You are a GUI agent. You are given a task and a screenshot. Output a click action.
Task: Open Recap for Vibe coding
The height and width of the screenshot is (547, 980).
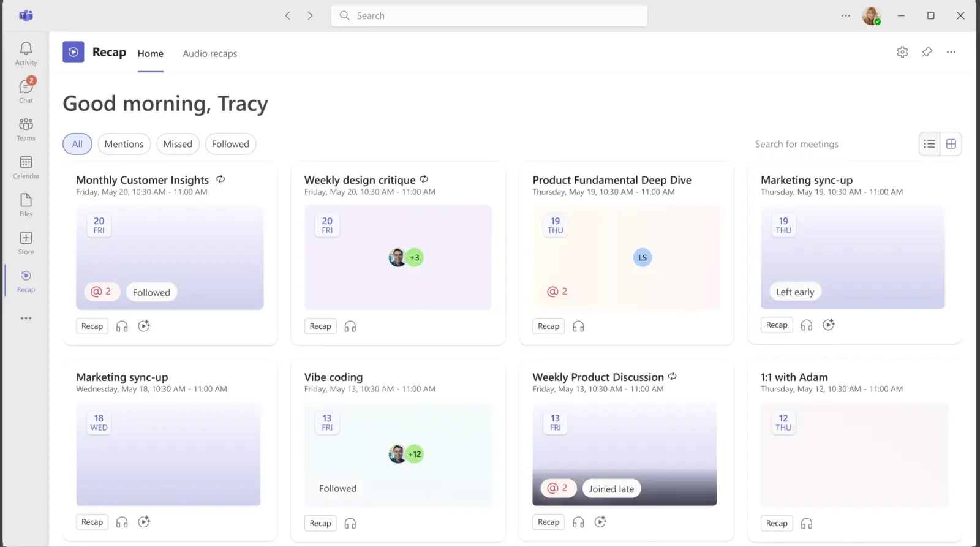320,524
